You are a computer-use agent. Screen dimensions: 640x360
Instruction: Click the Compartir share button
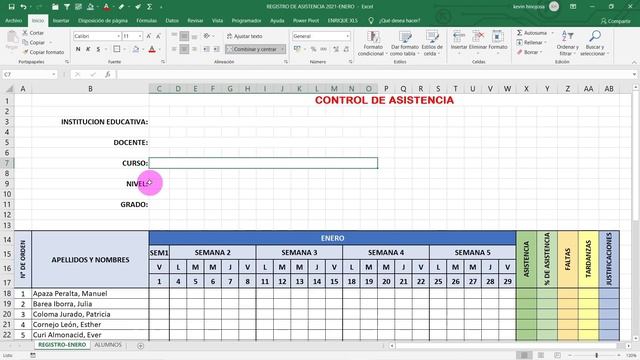pyautogui.click(x=616, y=21)
